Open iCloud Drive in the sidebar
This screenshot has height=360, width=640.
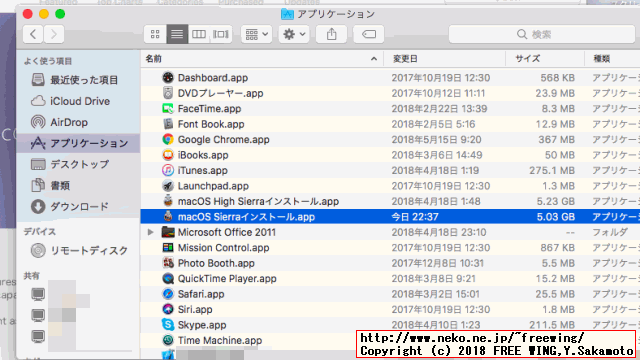coord(78,101)
